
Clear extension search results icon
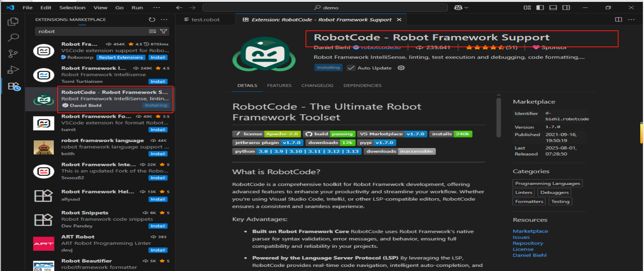[152, 31]
